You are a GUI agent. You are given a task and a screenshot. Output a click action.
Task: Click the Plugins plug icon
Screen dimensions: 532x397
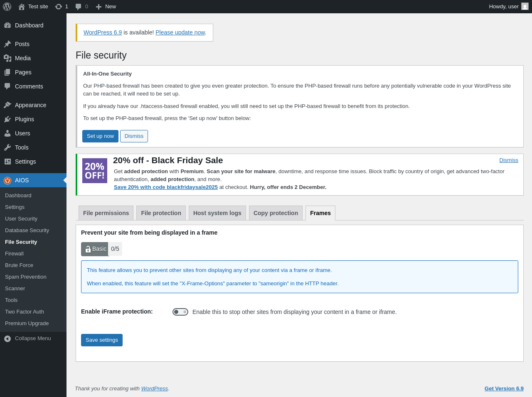(7, 119)
